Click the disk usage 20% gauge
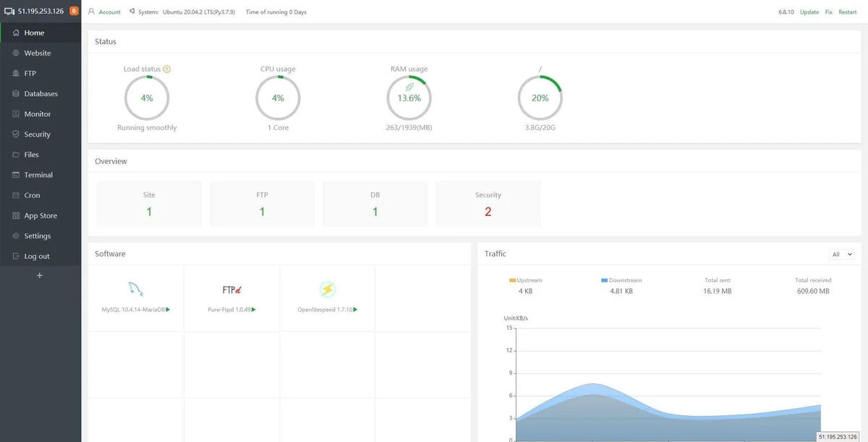The width and height of the screenshot is (868, 442). (x=540, y=98)
